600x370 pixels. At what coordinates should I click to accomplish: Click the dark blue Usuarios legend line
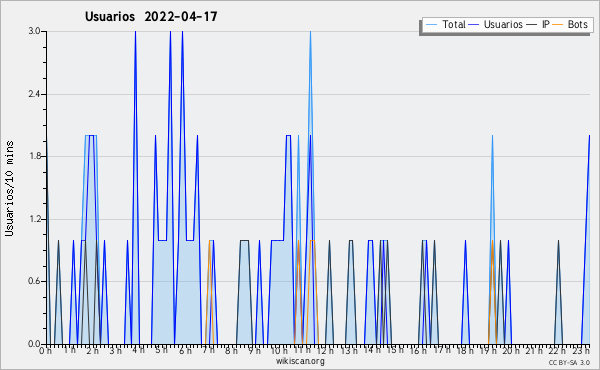474,25
